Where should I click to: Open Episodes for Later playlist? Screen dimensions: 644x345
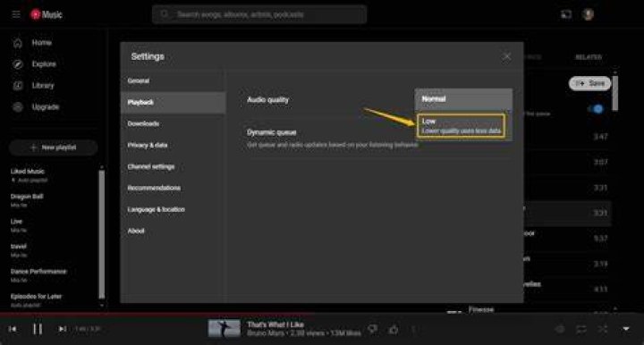(36, 300)
